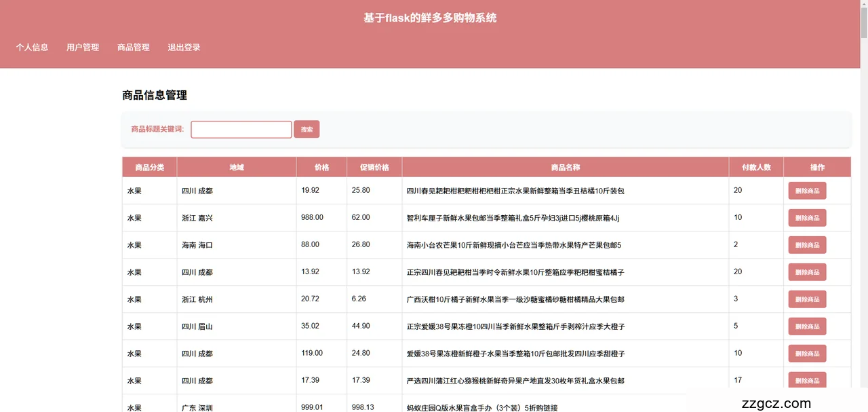Click the 商品名称 column header
This screenshot has height=412, width=868.
(x=566, y=167)
